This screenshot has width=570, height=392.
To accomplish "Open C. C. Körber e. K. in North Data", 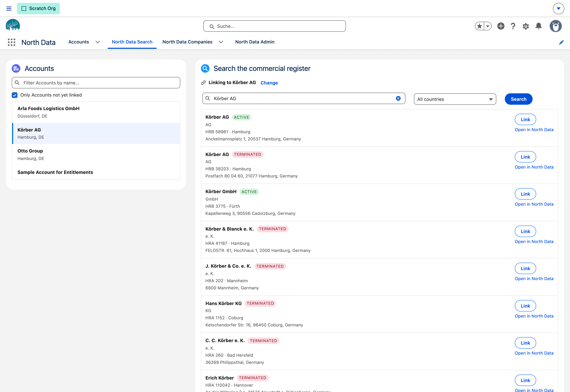I will (x=534, y=353).
